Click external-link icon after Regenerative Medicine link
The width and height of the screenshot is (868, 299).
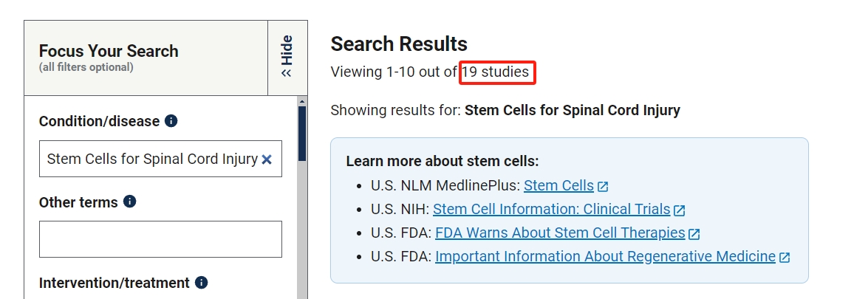[x=785, y=258]
